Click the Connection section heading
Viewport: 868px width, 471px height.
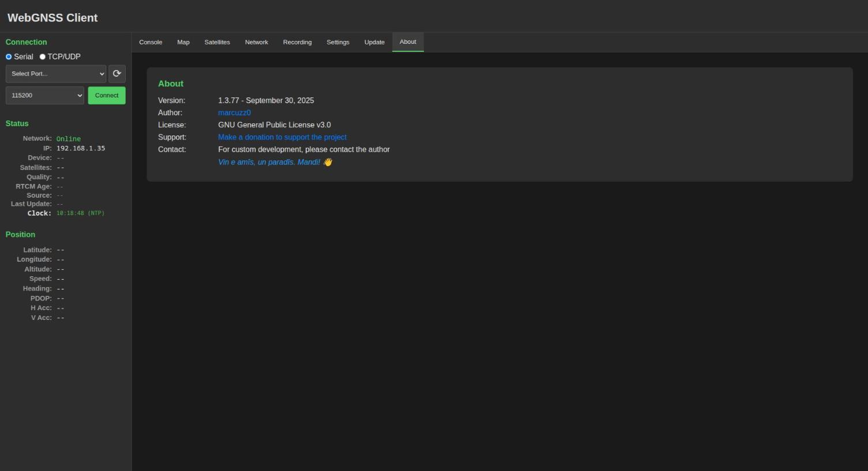[x=26, y=42]
